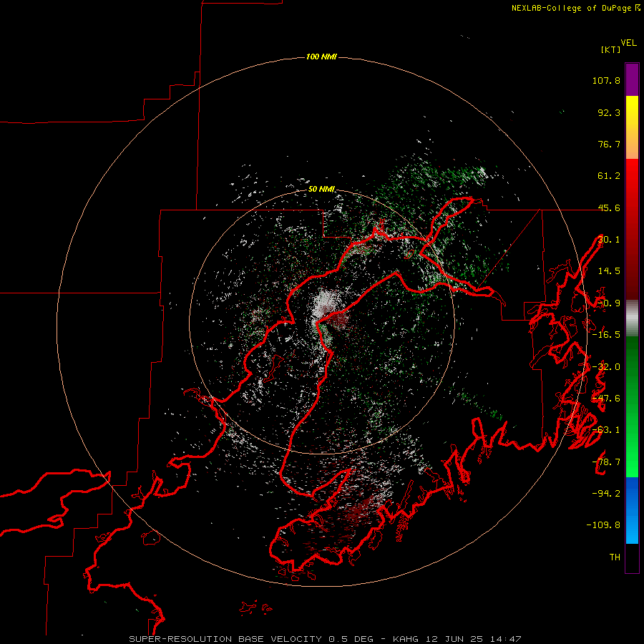Click the TH label on scale

(615, 557)
